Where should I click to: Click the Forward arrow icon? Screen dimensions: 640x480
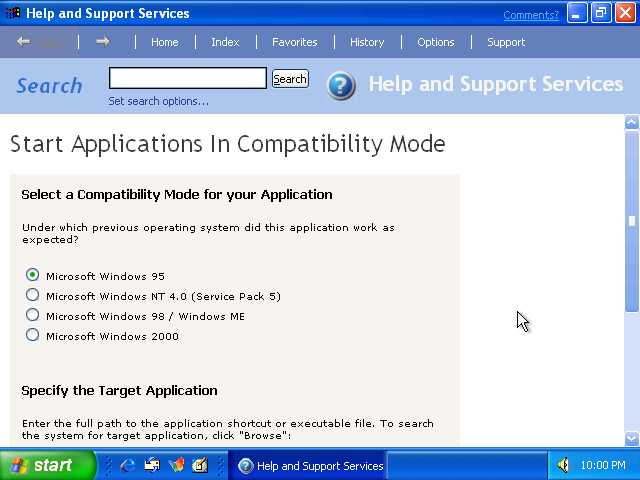[x=103, y=42]
